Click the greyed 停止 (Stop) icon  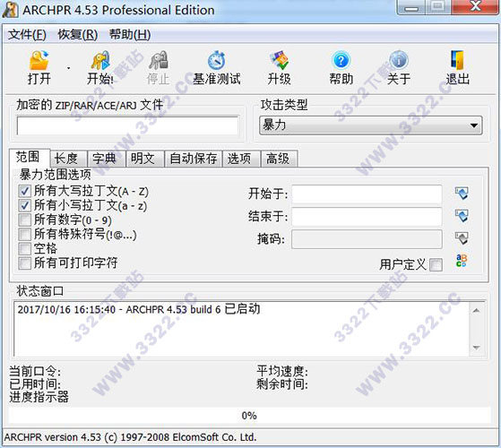pos(158,60)
